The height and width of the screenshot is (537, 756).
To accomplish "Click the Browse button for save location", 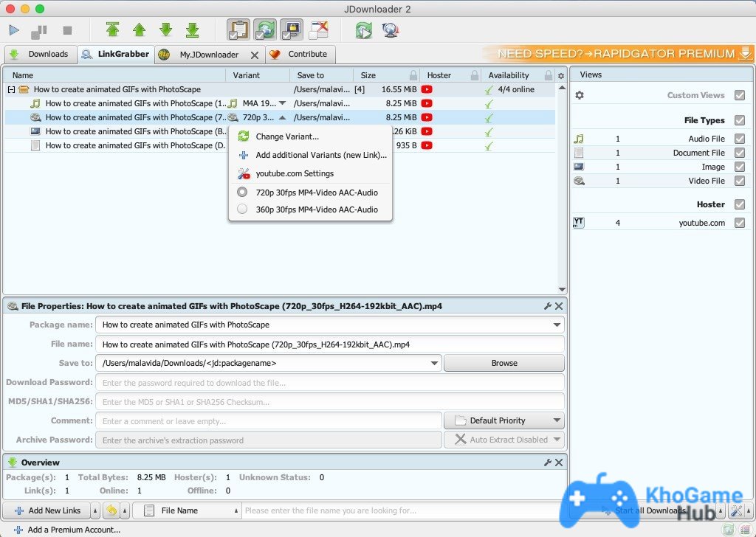I will (504, 362).
